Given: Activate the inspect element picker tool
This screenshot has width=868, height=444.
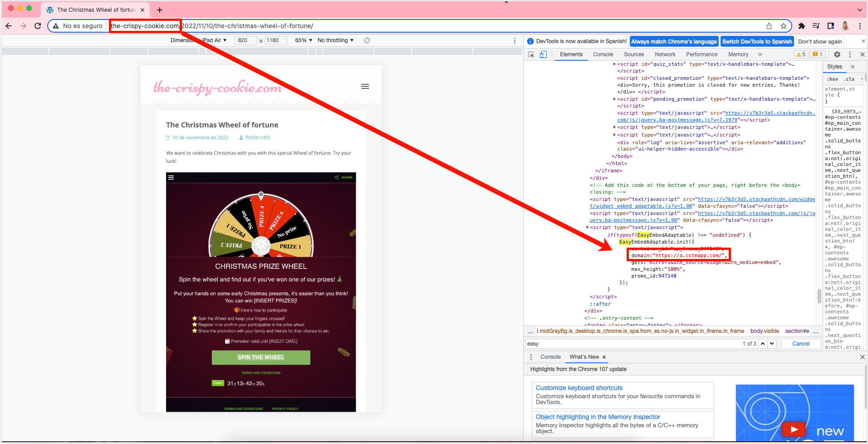Looking at the screenshot, I should (x=531, y=54).
